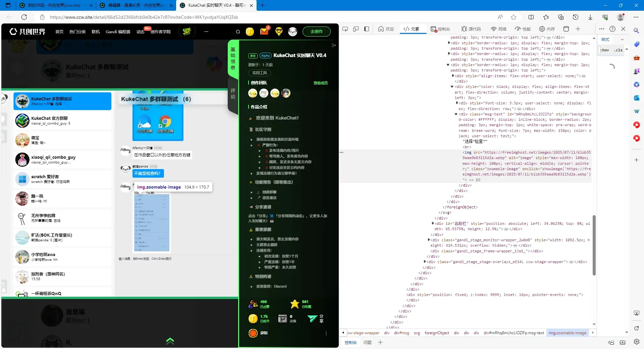This screenshot has width=644, height=349.
Task: Select foreignObject breadcrumb item
Action: (x=437, y=333)
